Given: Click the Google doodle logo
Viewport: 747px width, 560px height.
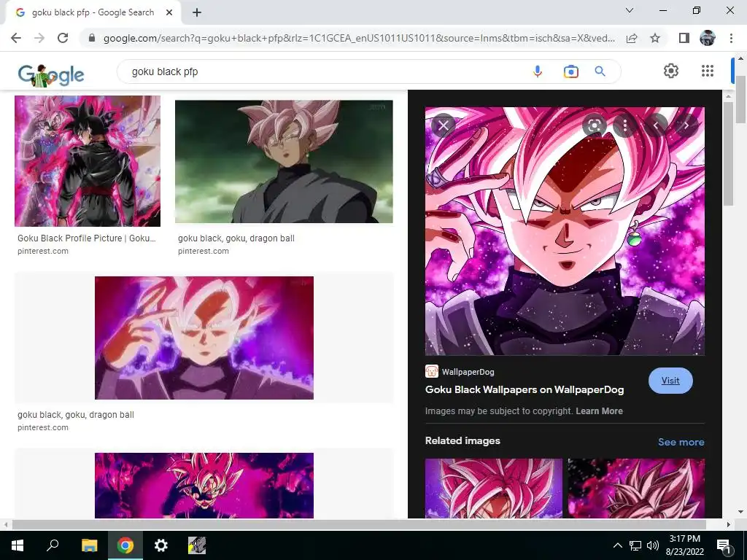Looking at the screenshot, I should (x=51, y=75).
